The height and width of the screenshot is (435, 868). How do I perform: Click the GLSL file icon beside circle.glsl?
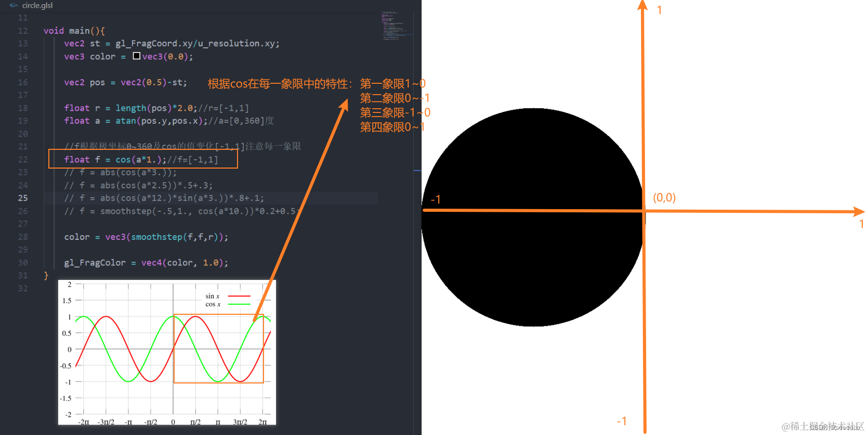click(14, 5)
